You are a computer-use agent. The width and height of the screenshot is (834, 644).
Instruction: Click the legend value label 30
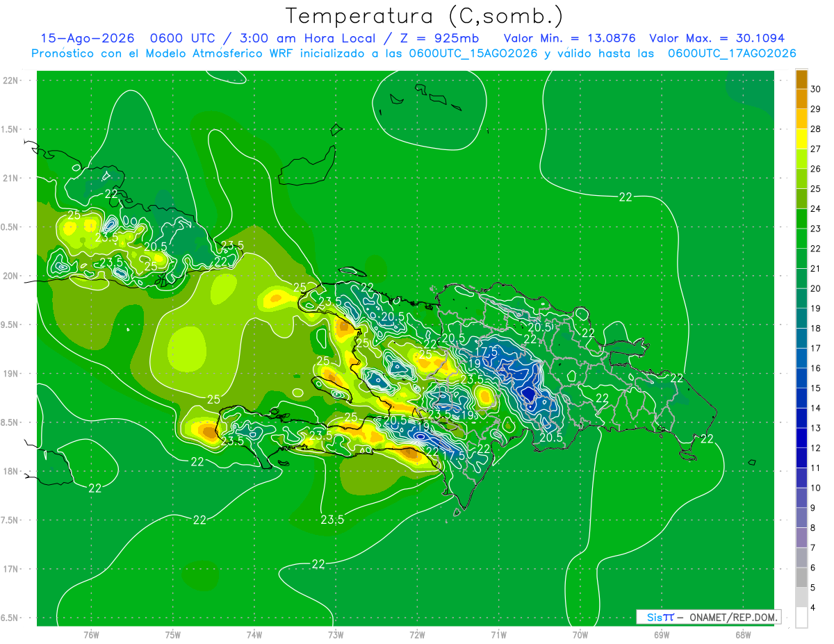tap(817, 89)
